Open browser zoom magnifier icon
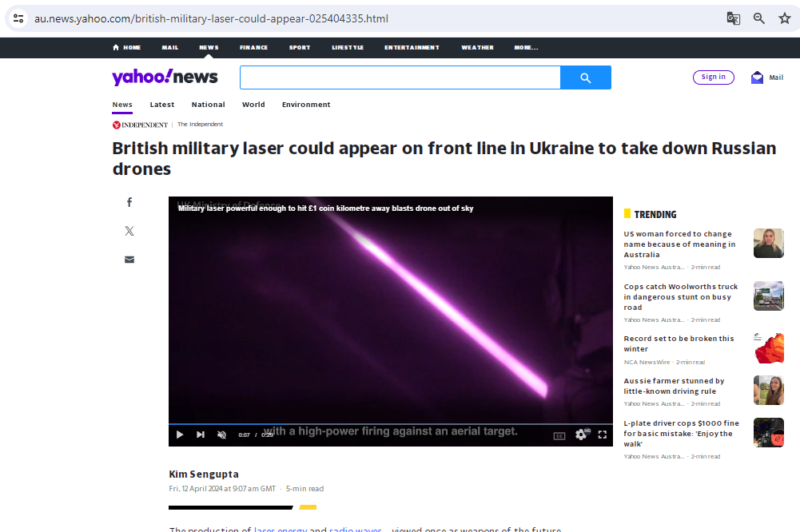 [x=759, y=18]
